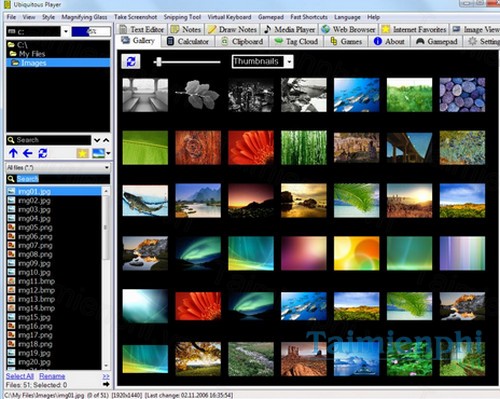The width and height of the screenshot is (500, 399).
Task: Click Take Screenshot in the menu bar
Action: click(x=135, y=17)
